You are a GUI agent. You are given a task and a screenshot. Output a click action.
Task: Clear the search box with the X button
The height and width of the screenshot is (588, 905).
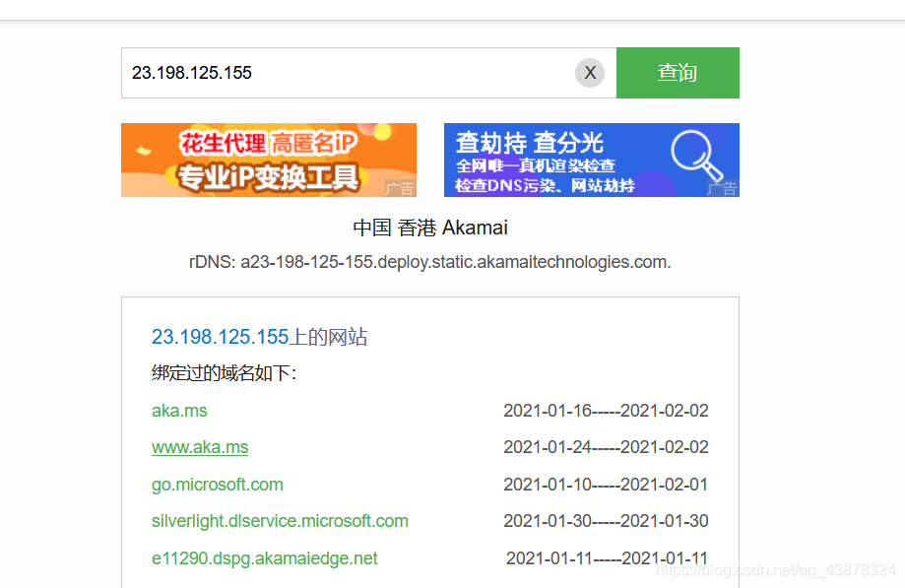point(589,73)
